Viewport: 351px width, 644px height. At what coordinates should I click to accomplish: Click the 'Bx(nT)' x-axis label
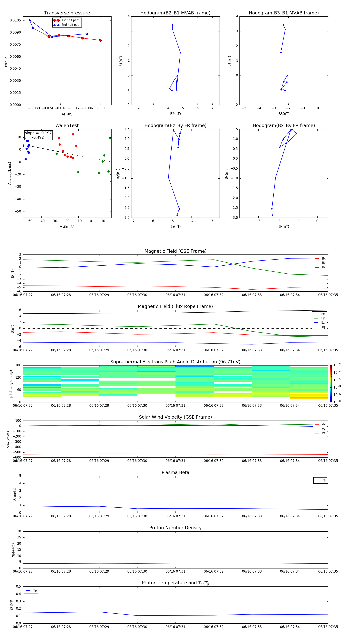point(284,227)
